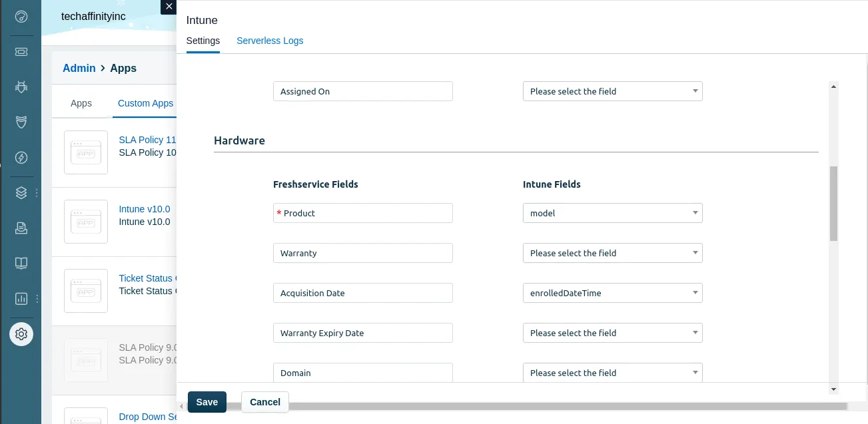Open the Reports chart icon in the sidebar
868x424 pixels.
coord(21,298)
